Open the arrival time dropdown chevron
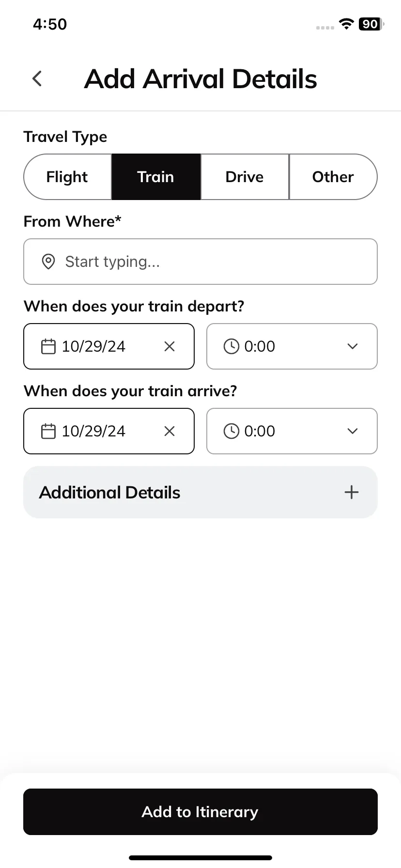This screenshot has width=401, height=868. pos(353,431)
